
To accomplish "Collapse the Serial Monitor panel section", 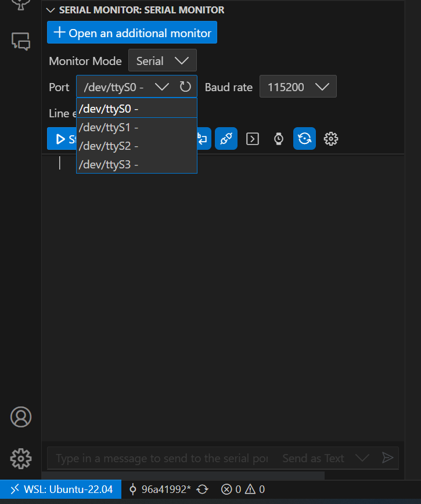I will click(x=51, y=10).
